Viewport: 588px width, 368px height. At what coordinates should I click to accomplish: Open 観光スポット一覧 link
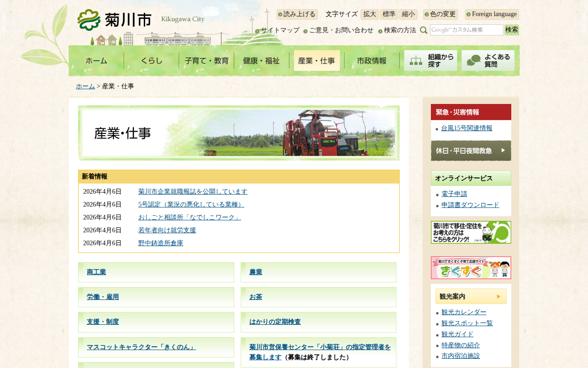tap(467, 323)
